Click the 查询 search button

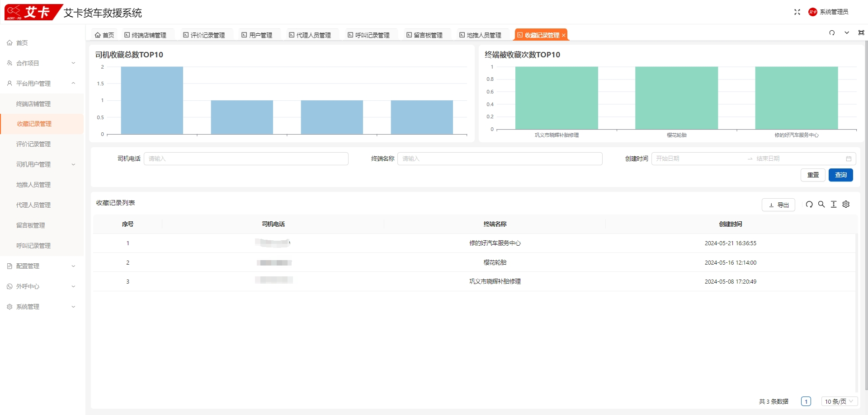[841, 175]
